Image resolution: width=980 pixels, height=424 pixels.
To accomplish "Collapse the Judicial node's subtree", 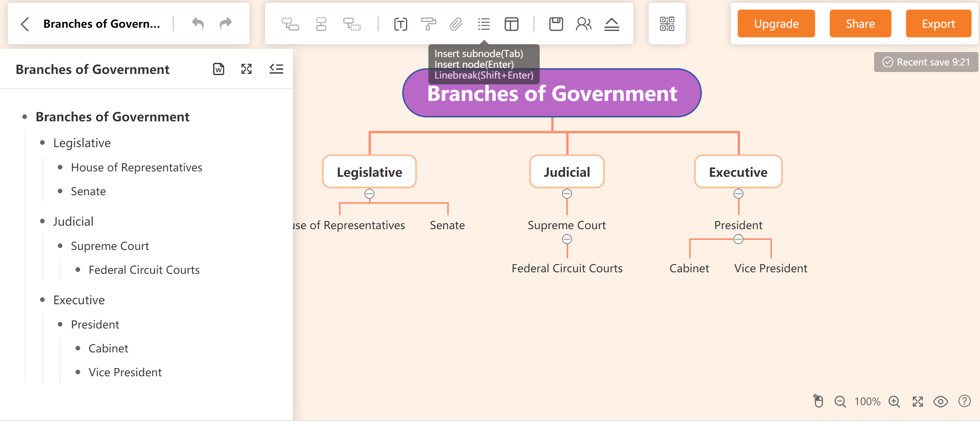I will pyautogui.click(x=567, y=194).
